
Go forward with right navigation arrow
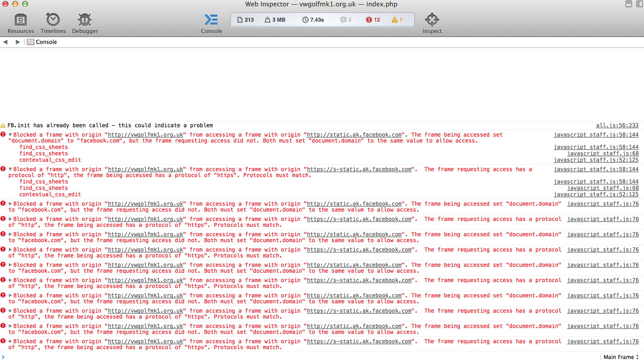[17, 42]
